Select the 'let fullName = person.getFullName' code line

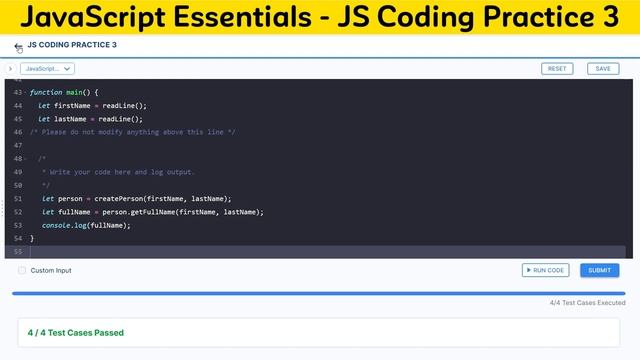click(153, 212)
